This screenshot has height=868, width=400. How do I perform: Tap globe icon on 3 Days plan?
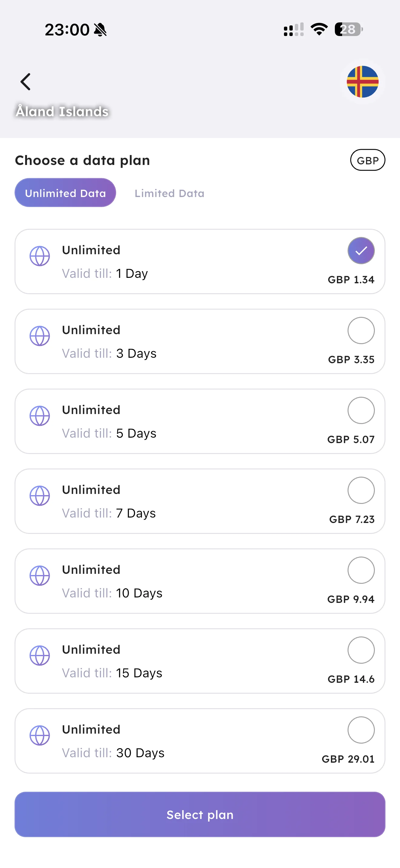coord(40,336)
